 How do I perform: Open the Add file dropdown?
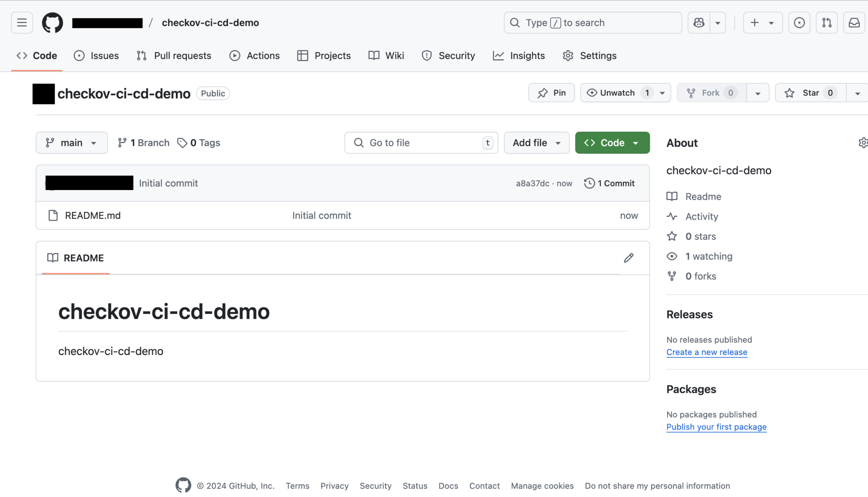536,142
